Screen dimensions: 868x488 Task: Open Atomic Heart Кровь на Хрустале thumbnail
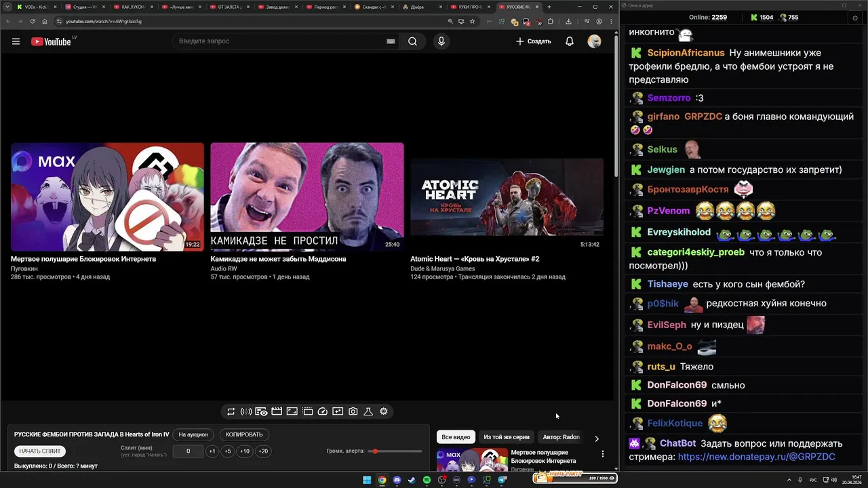(x=507, y=197)
